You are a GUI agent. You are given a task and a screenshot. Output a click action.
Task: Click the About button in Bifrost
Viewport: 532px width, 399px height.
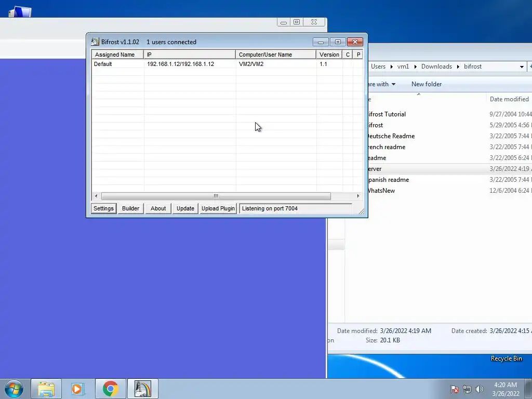[x=158, y=208]
